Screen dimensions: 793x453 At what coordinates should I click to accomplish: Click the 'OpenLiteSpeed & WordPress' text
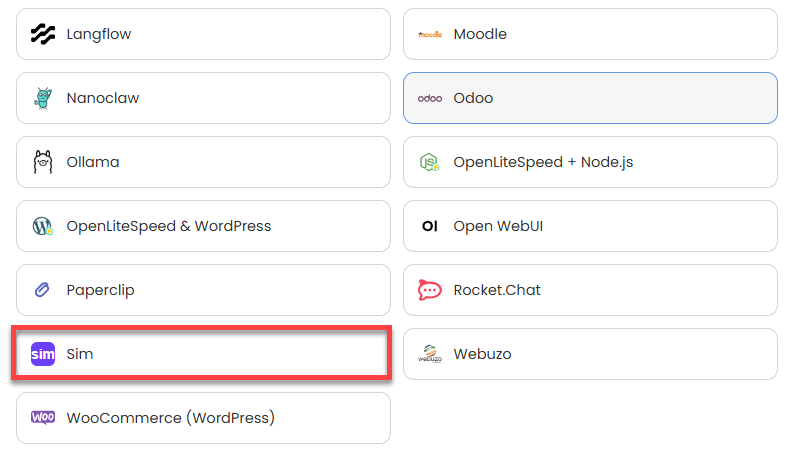(169, 226)
